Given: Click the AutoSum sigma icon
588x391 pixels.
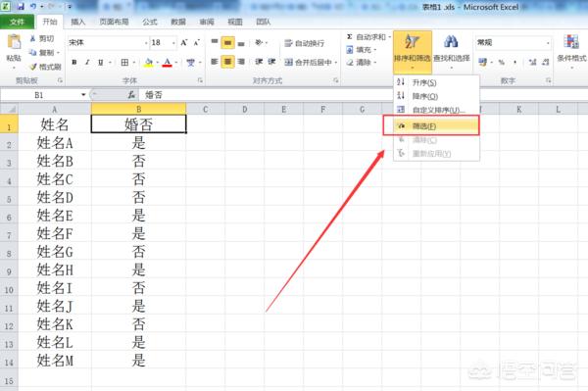Looking at the screenshot, I should pyautogui.click(x=349, y=36).
